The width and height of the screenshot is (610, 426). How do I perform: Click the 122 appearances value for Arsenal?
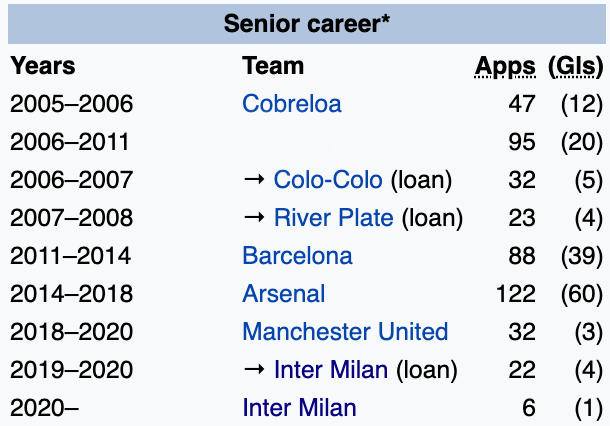[x=516, y=294]
